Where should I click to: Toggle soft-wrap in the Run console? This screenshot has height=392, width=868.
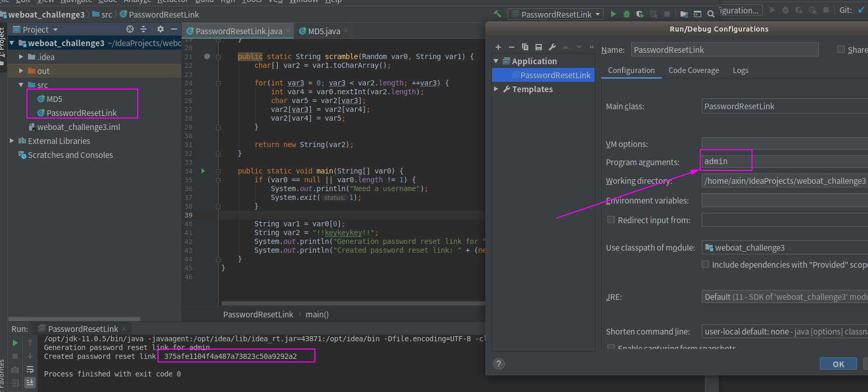(x=30, y=370)
